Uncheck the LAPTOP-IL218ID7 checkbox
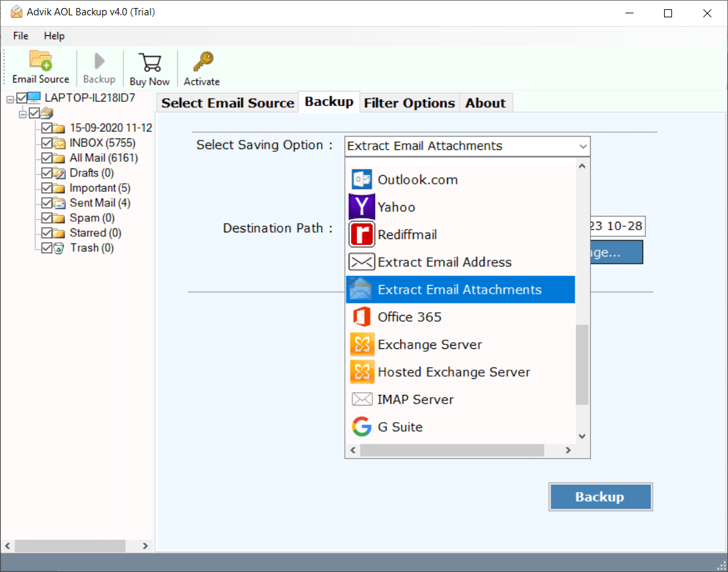Screen dimensions: 728x572 point(22,98)
